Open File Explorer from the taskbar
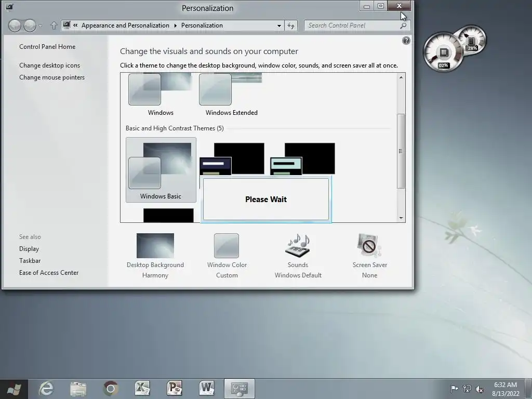532x399 pixels. (78, 389)
